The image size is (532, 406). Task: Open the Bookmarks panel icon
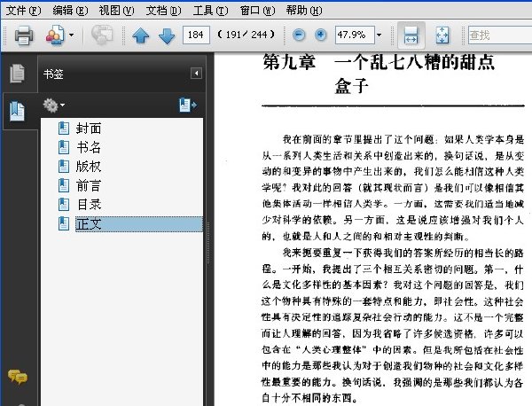pyautogui.click(x=18, y=111)
